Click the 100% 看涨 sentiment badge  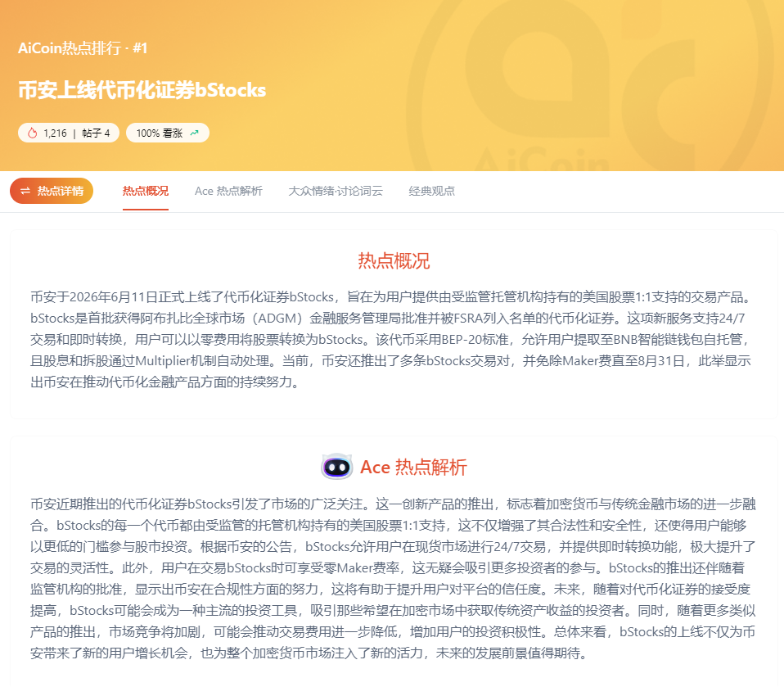pyautogui.click(x=168, y=133)
